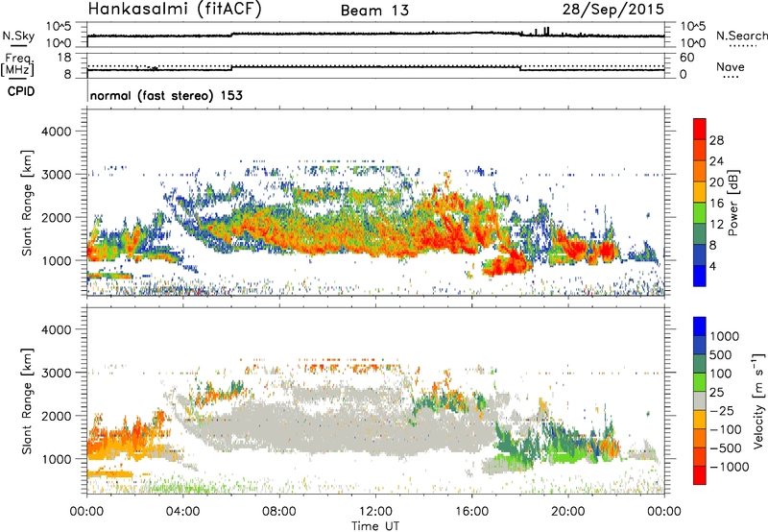Click the CPID label
The image size is (768, 532).
coord(21,91)
